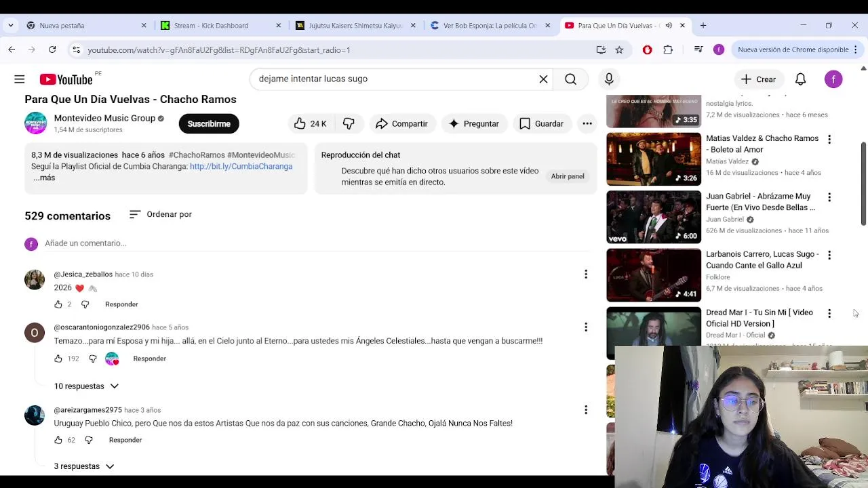This screenshot has height=488, width=868.
Task: Open the purple account avatar menu
Action: [x=833, y=79]
